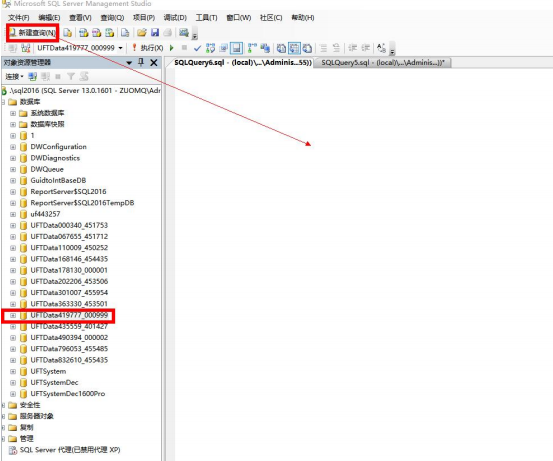Click the printer icon in the toolbar
The width and height of the screenshot is (553, 461).
tap(168, 33)
